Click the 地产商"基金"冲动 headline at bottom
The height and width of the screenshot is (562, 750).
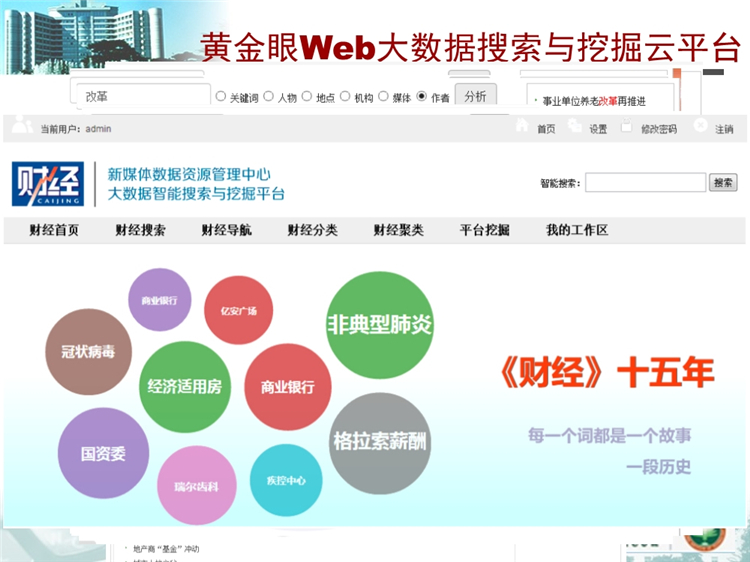click(x=166, y=549)
